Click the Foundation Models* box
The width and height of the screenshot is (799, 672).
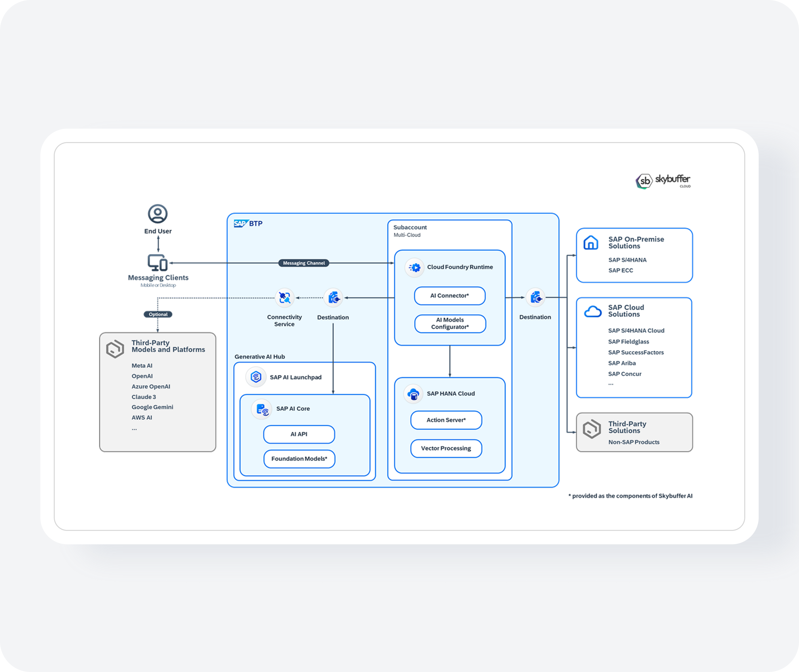299,459
